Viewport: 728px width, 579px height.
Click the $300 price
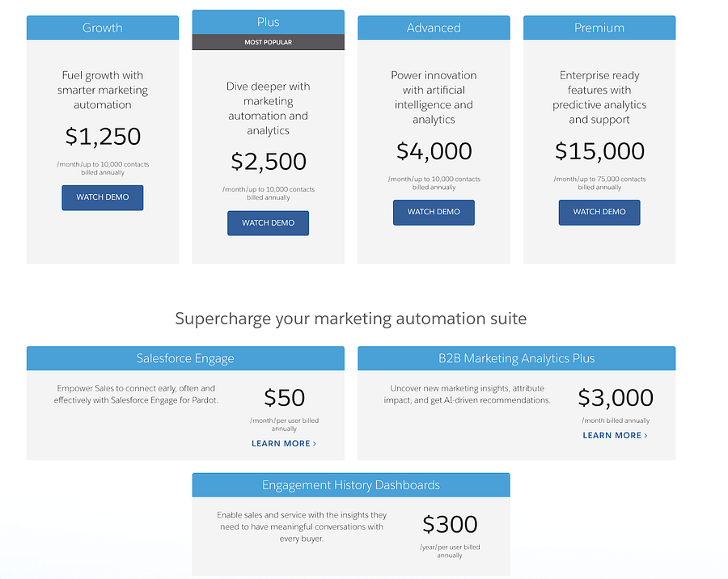(x=450, y=525)
